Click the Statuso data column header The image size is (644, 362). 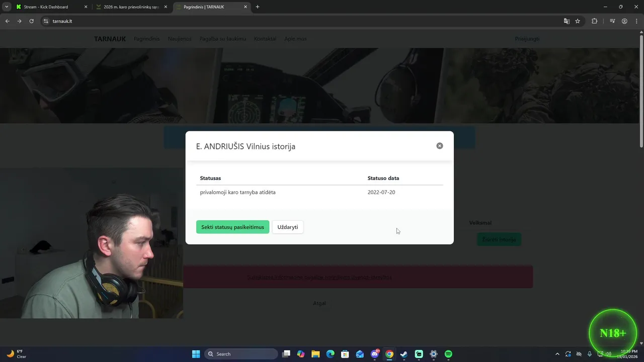[383, 178]
